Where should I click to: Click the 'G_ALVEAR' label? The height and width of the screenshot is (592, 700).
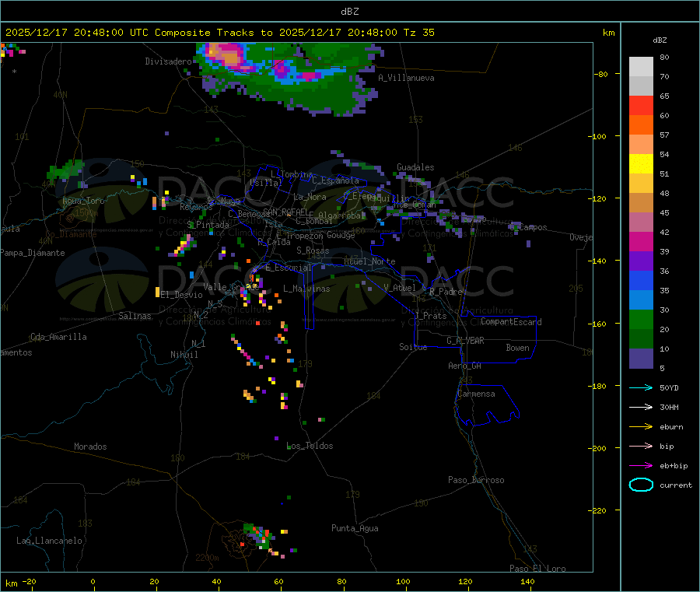click(465, 341)
